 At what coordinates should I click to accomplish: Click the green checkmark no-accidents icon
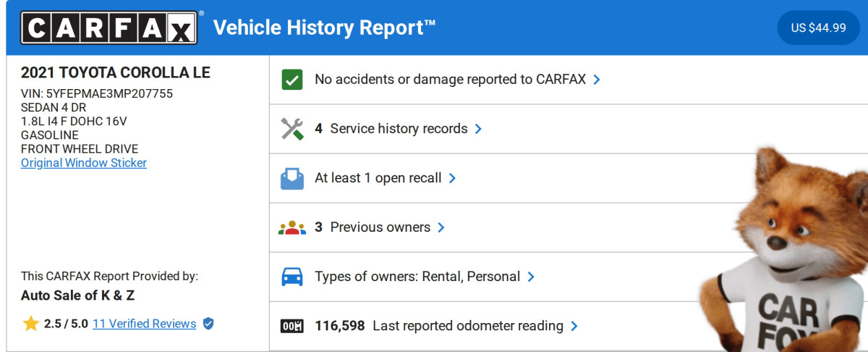point(292,80)
